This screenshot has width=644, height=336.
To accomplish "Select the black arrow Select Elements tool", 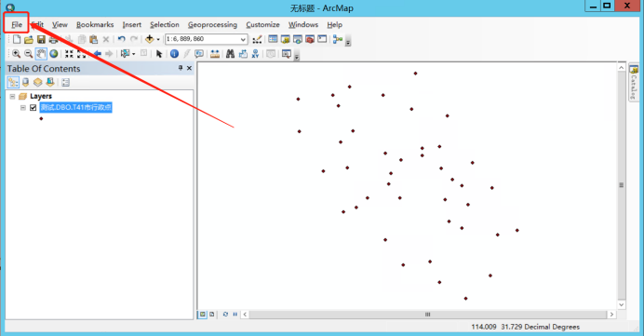I will tap(159, 54).
